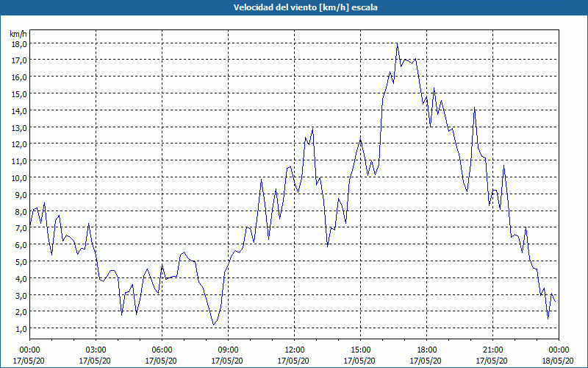Click the 15,0 value on the y-axis
Image resolution: width=588 pixels, height=368 pixels.
click(19, 94)
